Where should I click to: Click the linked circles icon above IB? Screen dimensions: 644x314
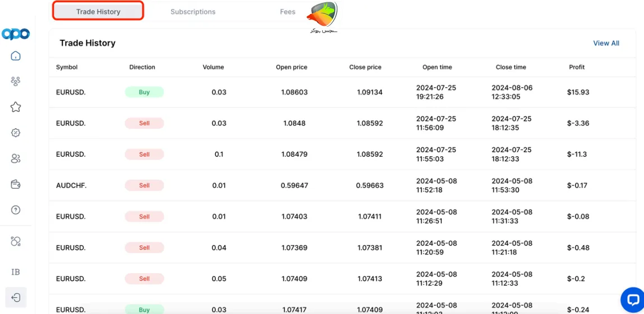pyautogui.click(x=16, y=242)
